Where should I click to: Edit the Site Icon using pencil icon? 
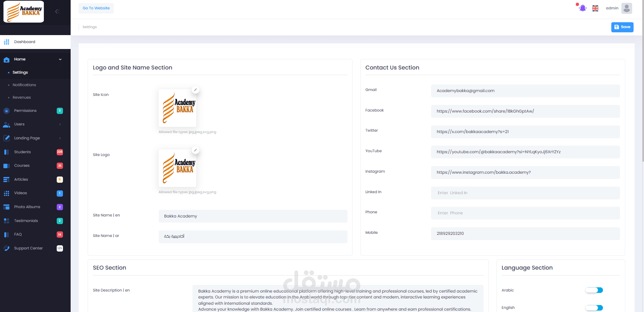[x=196, y=90]
